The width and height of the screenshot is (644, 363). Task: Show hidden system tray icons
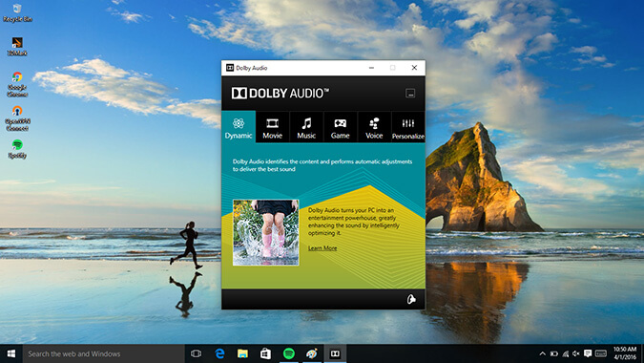543,353
